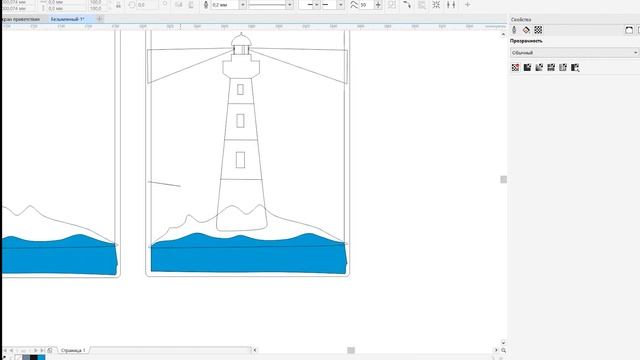Click horizontal scrollbar left arrow
The width and height of the screenshot is (640, 360).
pos(255,350)
